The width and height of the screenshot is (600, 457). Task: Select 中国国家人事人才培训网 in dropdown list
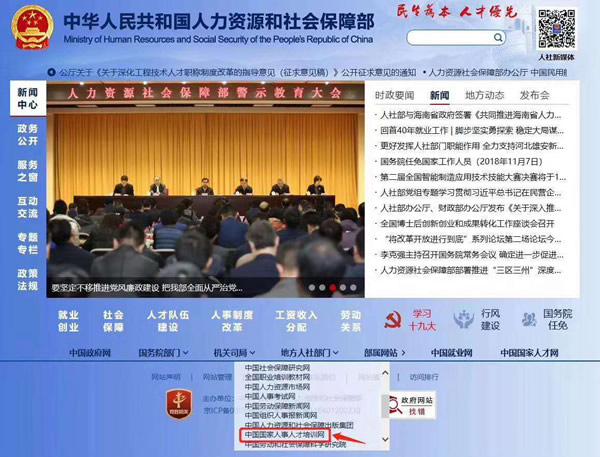(285, 435)
